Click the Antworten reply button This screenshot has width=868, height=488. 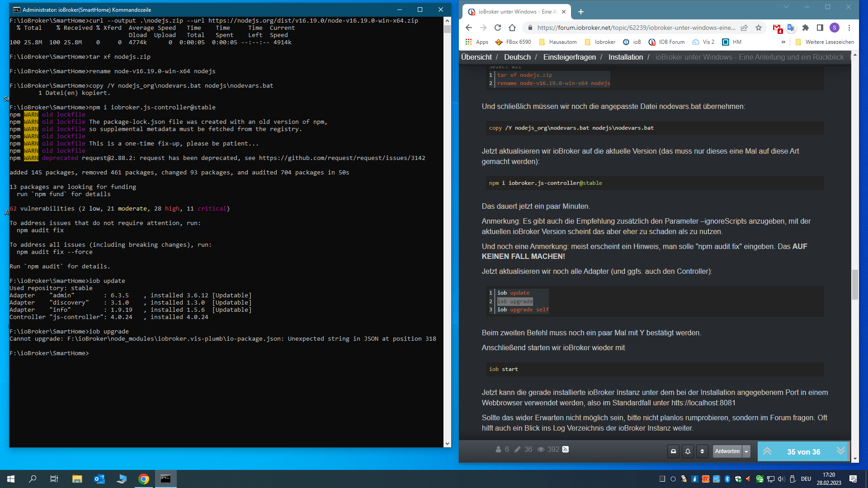pos(727,451)
